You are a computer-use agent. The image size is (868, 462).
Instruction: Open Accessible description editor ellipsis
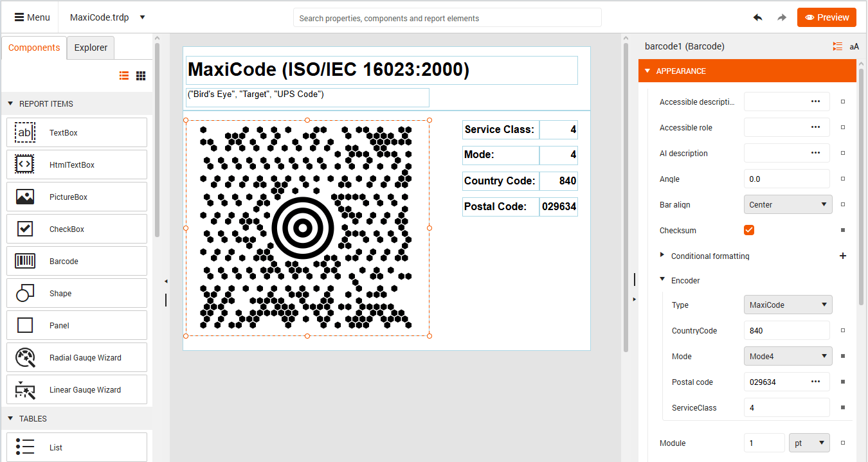pyautogui.click(x=815, y=102)
